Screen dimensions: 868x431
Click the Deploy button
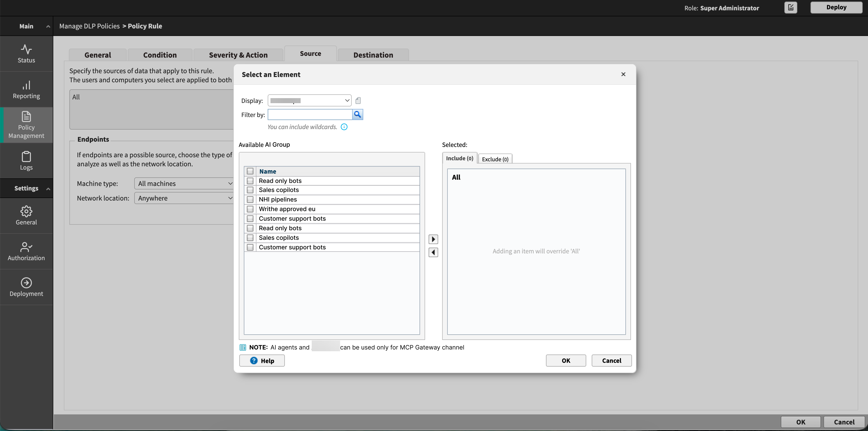[836, 7]
